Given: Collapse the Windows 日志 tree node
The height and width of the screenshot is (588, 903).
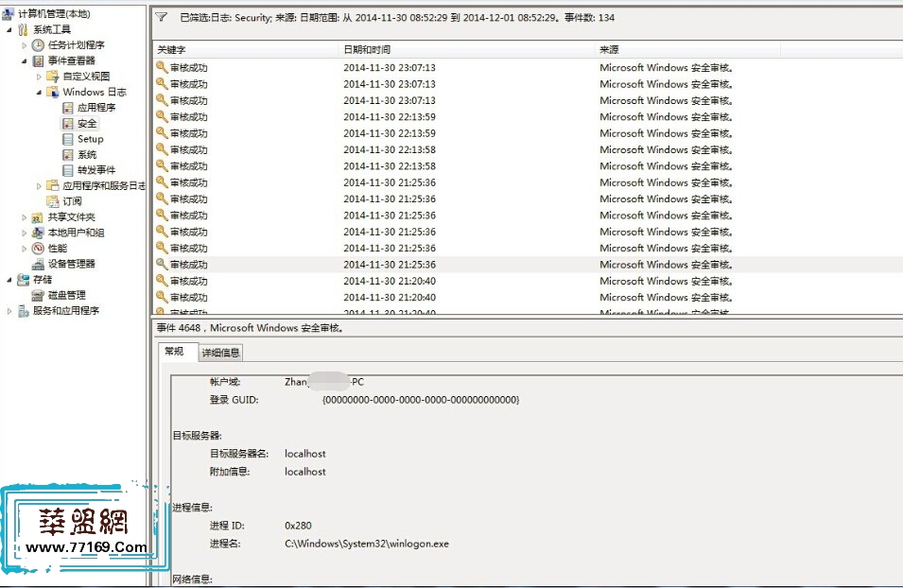Looking at the screenshot, I should pyautogui.click(x=40, y=93).
